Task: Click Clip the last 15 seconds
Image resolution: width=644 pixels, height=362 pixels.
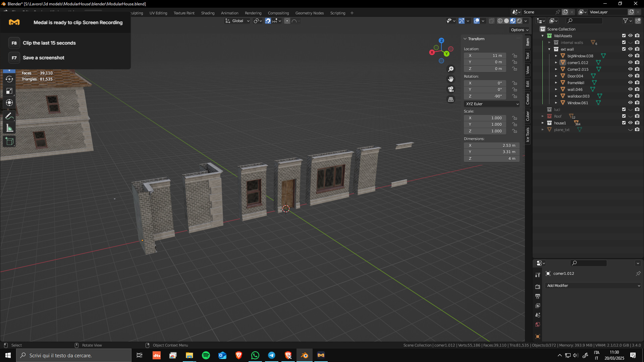Action: coord(49,43)
